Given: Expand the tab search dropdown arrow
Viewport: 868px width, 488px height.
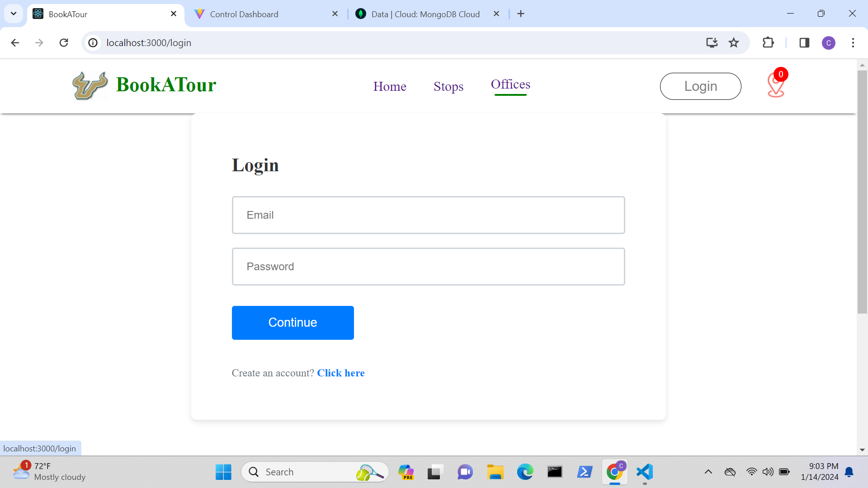Looking at the screenshot, I should click(x=14, y=14).
